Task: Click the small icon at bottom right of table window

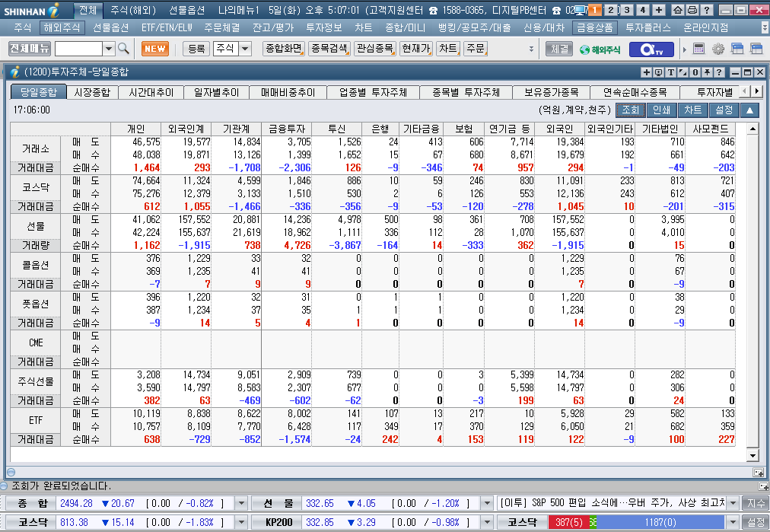Action: coord(758,473)
